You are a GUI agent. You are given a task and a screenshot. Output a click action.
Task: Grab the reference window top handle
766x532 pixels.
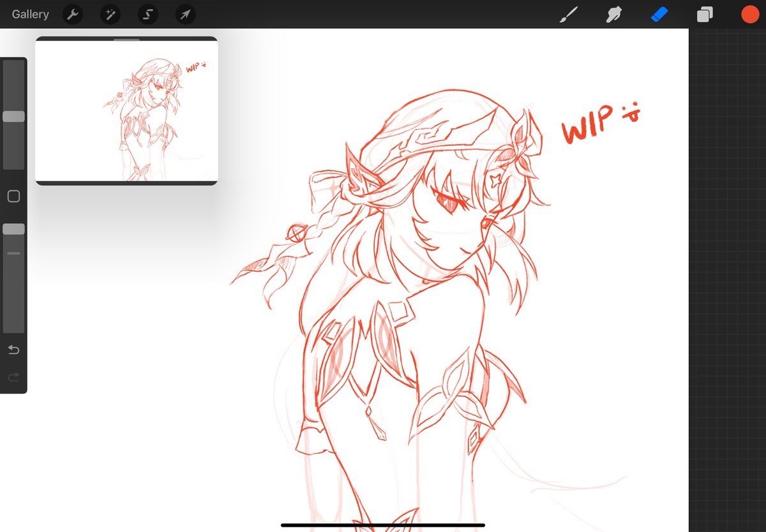[126, 39]
